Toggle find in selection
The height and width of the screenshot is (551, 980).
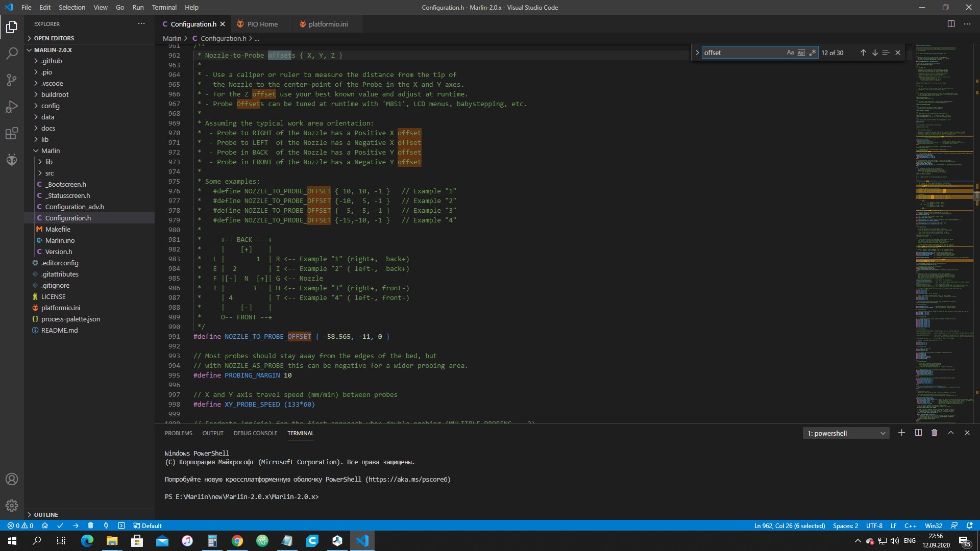pos(886,53)
